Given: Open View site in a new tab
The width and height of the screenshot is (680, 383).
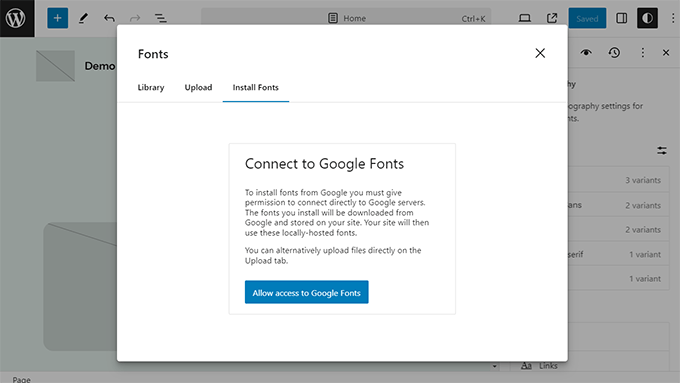Looking at the screenshot, I should tap(552, 18).
